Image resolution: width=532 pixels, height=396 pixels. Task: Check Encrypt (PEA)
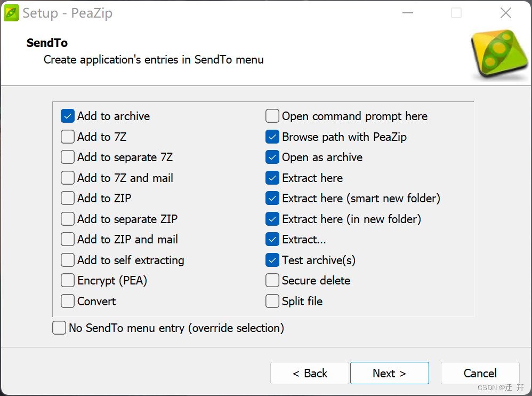point(67,280)
